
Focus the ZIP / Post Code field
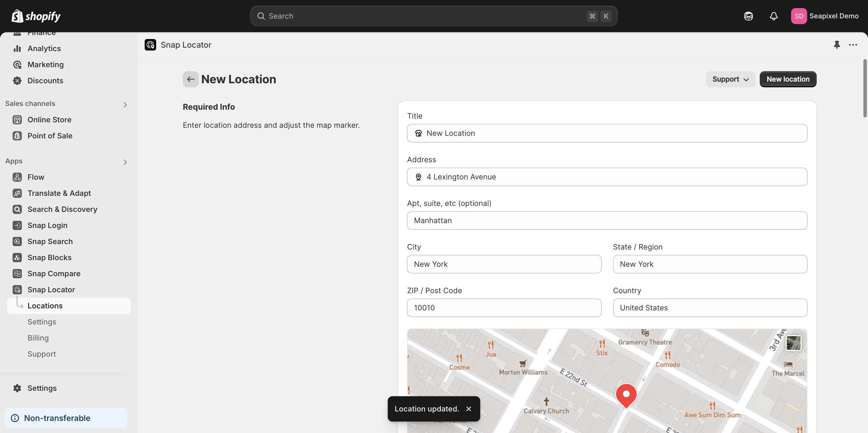coord(504,308)
